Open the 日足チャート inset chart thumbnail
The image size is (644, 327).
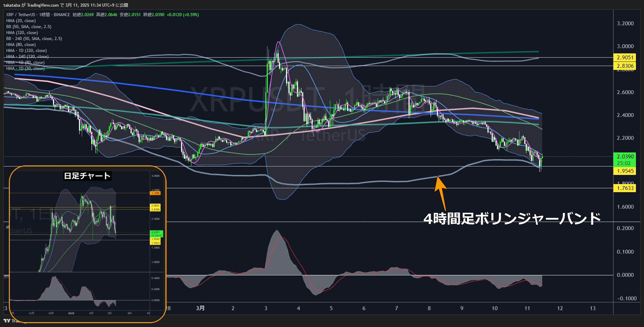point(87,244)
